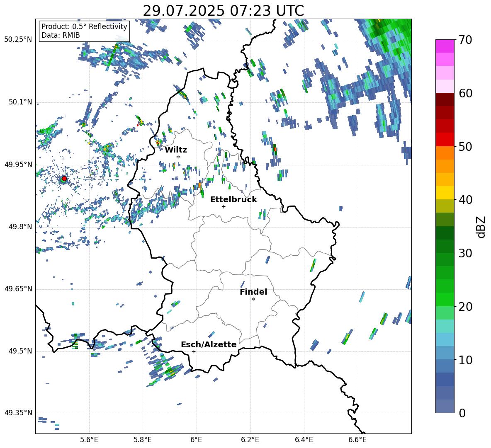Click the Esch/Alzette city label
Image resolution: width=491 pixels, height=448 pixels.
coord(209,344)
